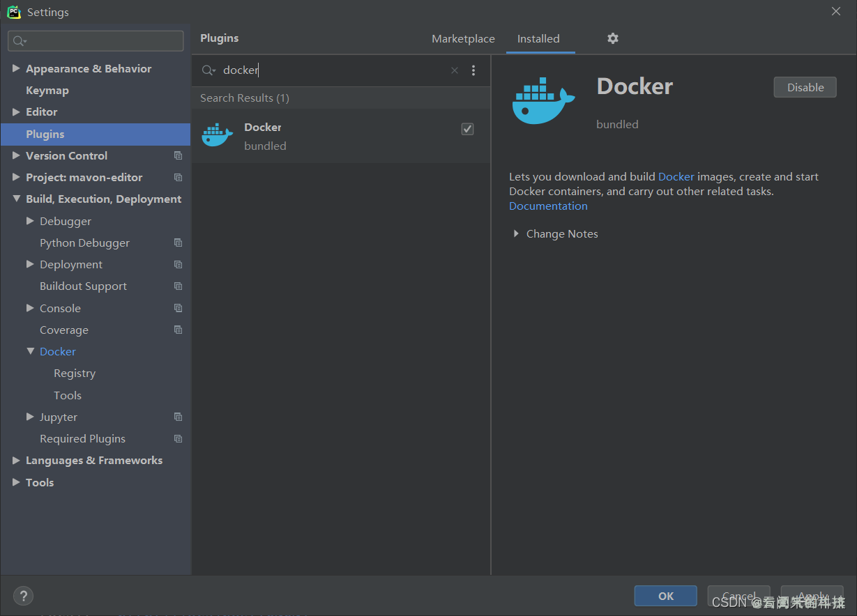This screenshot has width=857, height=616.
Task: Clear the plugin search field text
Action: 455,70
